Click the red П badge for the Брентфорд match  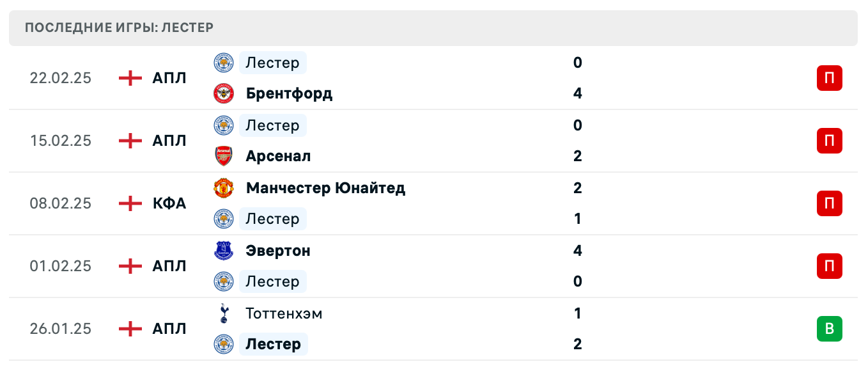830,78
